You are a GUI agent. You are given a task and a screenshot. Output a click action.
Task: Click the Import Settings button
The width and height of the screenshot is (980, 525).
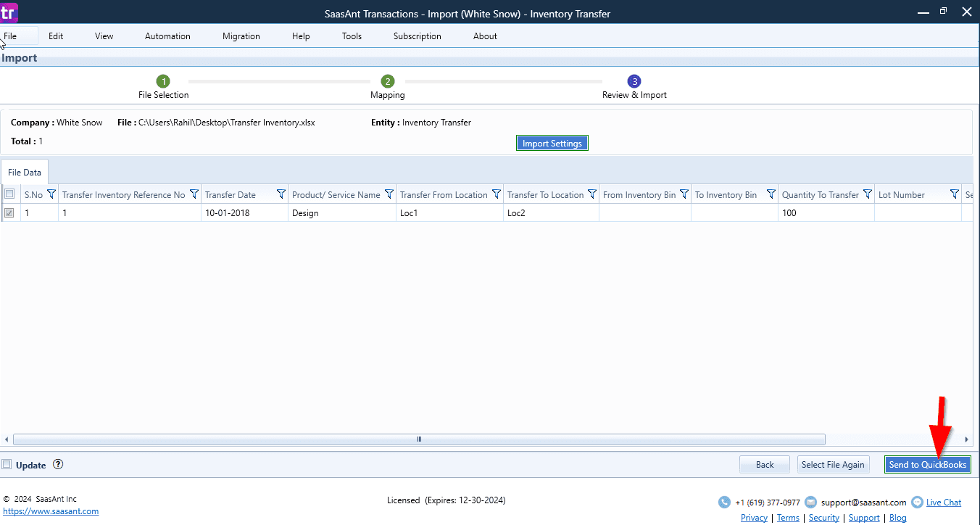tap(552, 144)
